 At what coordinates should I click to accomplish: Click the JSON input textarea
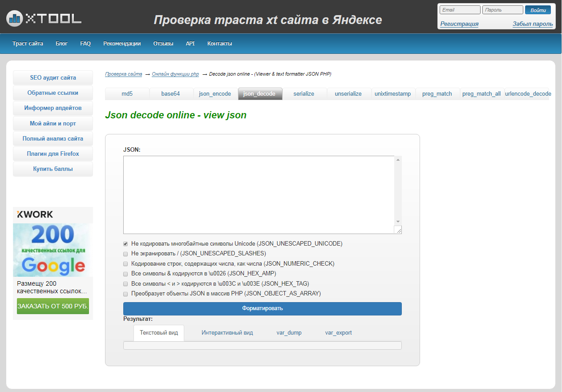[x=258, y=194]
